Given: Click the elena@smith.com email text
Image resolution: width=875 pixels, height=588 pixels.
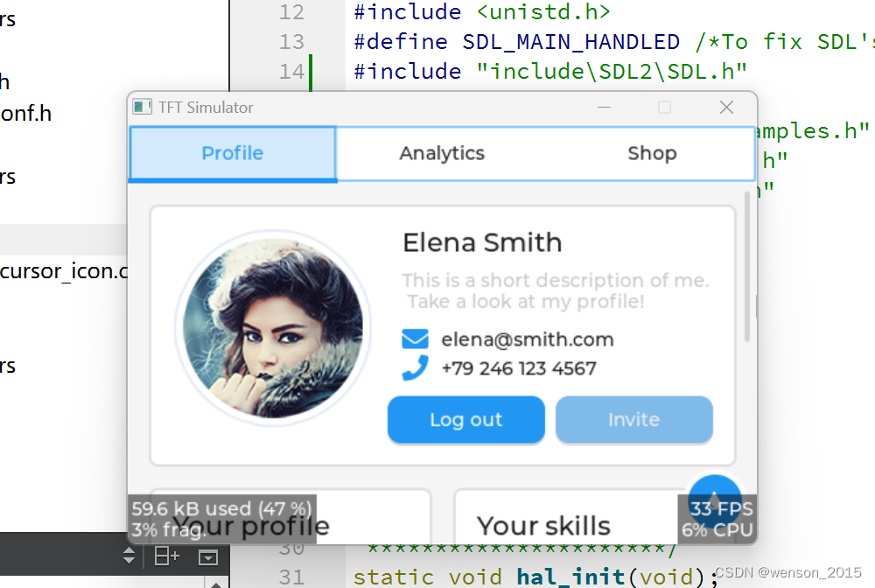Looking at the screenshot, I should 528,339.
